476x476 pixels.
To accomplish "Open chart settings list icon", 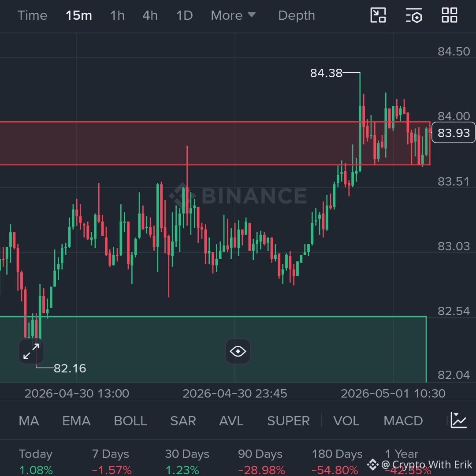I will tap(414, 15).
